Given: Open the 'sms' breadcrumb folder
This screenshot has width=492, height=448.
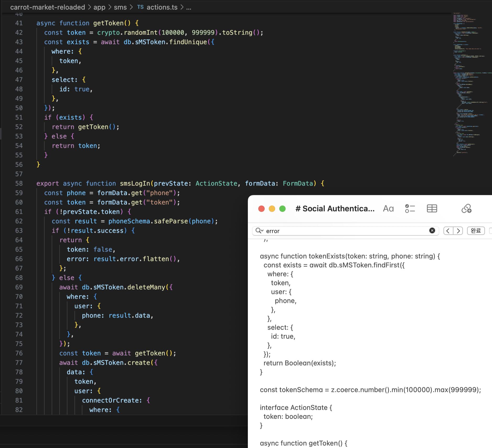Looking at the screenshot, I should point(120,7).
